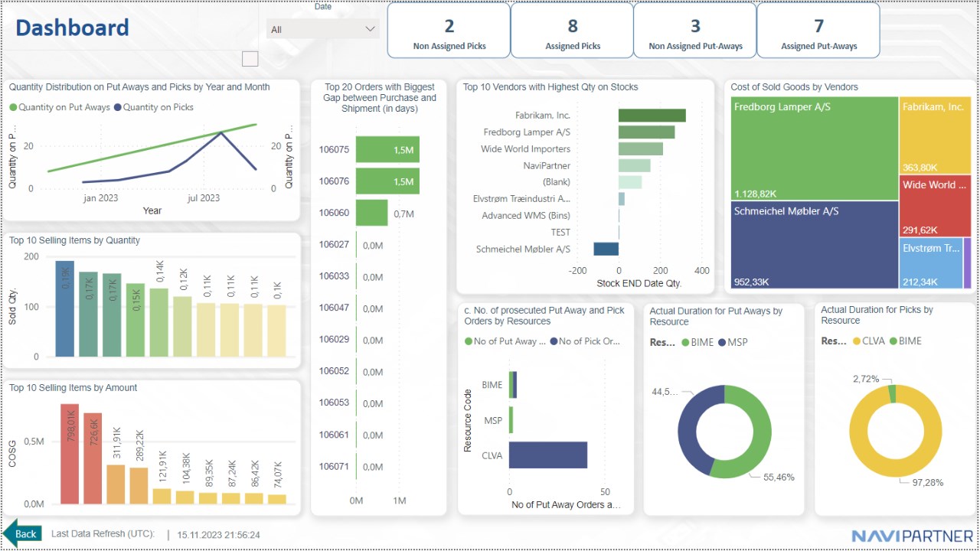Select the Non Assigned Put-Aways card
The height and width of the screenshot is (551, 980).
[x=695, y=31]
